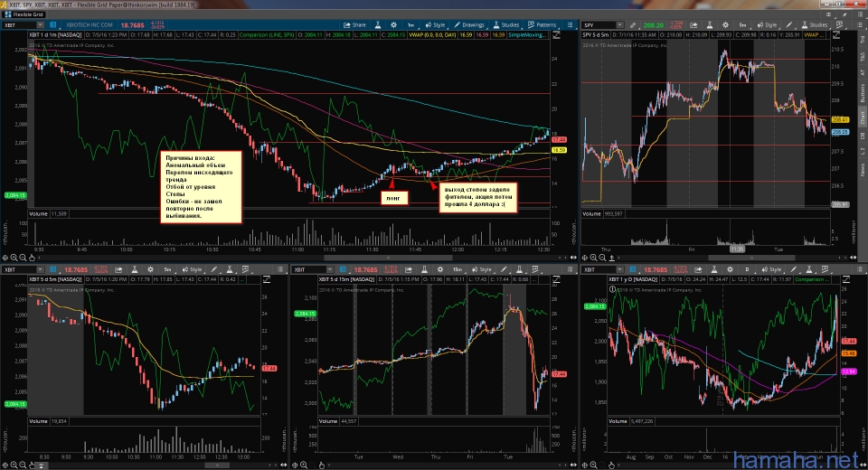Open the flask icon next to Share in main chart
Viewport: 868px width, 470px height.
point(378,25)
